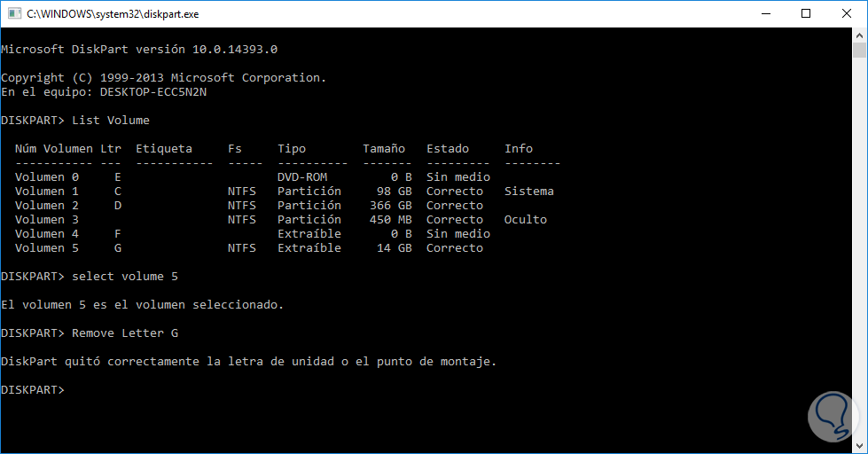
Task: Maximize the diskpart console window
Action: 805,13
